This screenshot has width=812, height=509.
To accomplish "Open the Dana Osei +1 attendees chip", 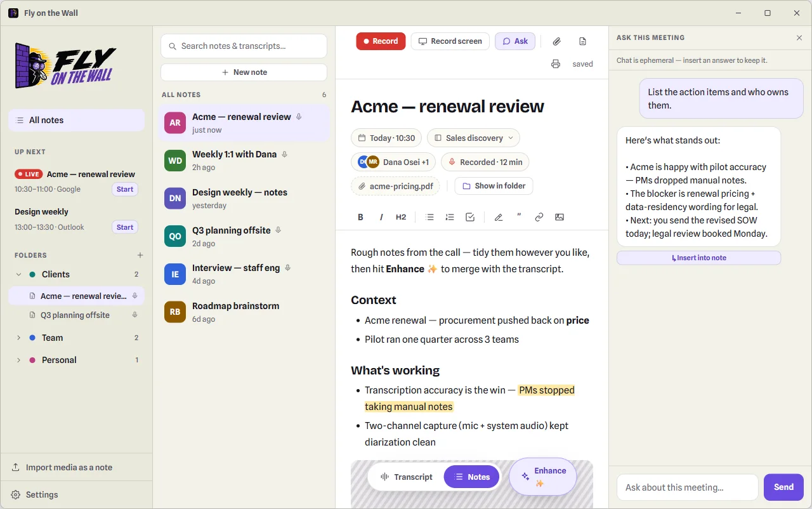I will 393,162.
